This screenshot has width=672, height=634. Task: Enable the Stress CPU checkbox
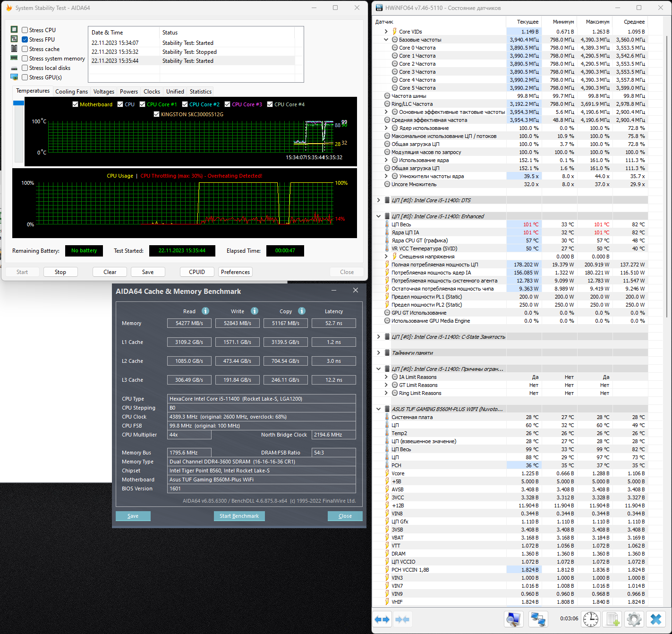point(25,30)
